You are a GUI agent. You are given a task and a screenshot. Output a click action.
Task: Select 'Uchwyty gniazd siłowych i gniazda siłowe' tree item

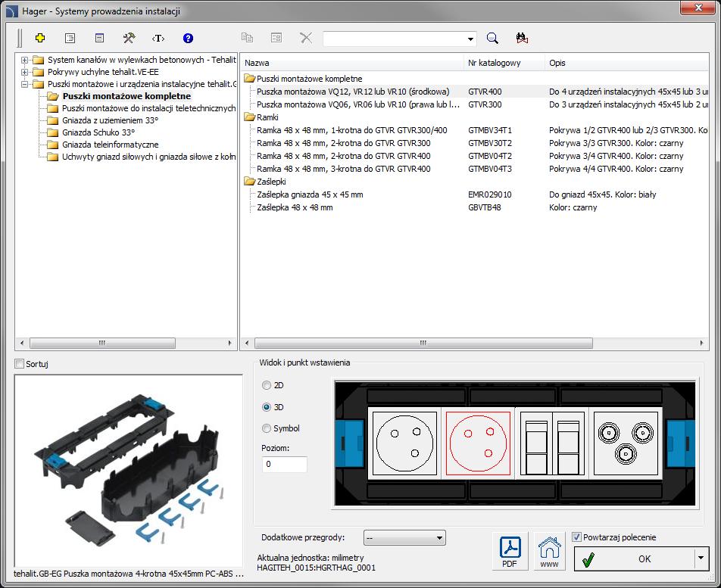point(149,157)
